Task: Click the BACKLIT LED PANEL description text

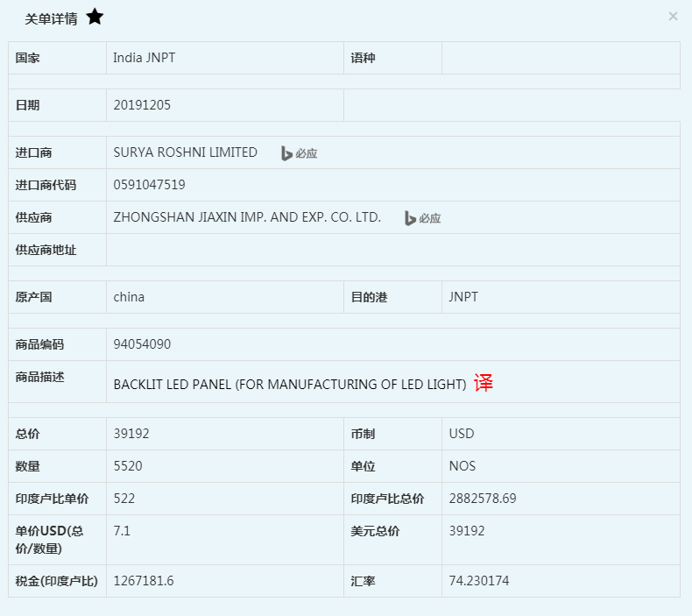Action: (290, 385)
